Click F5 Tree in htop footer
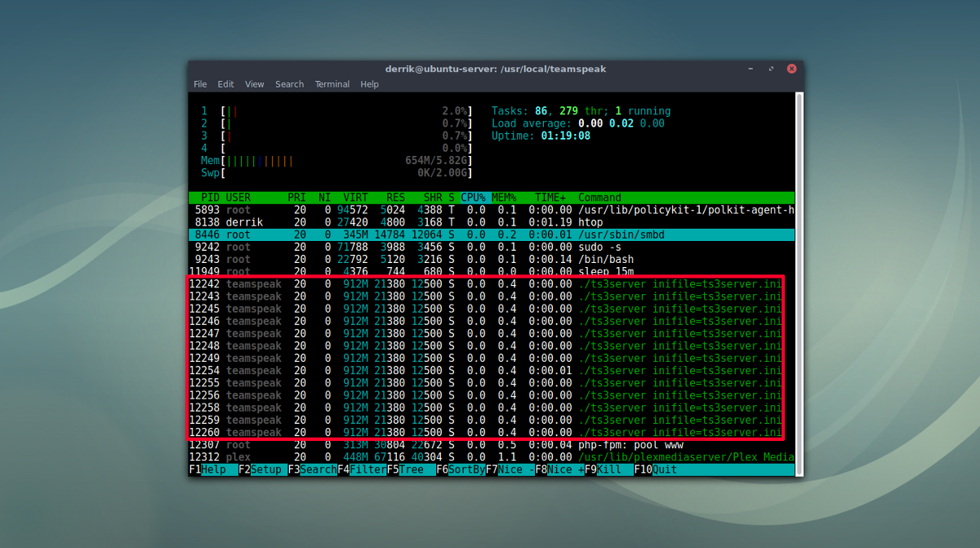 [x=412, y=470]
